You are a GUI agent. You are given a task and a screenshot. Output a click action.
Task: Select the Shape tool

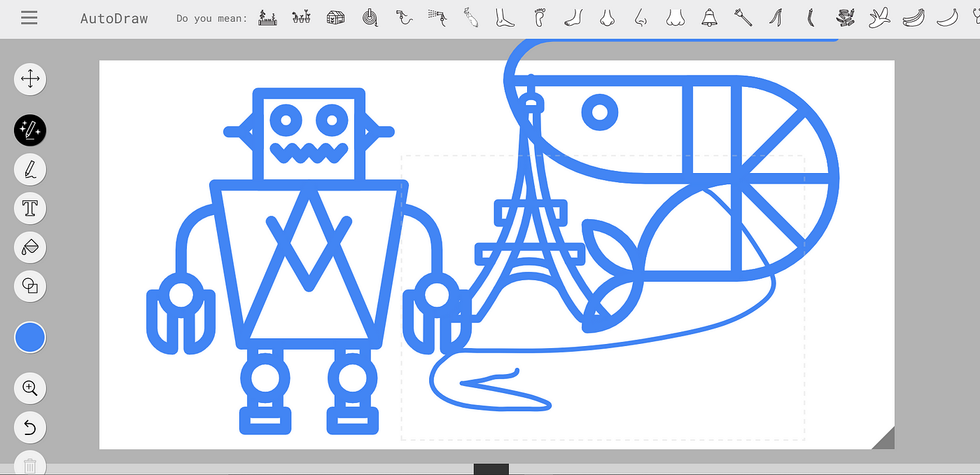pos(30,286)
